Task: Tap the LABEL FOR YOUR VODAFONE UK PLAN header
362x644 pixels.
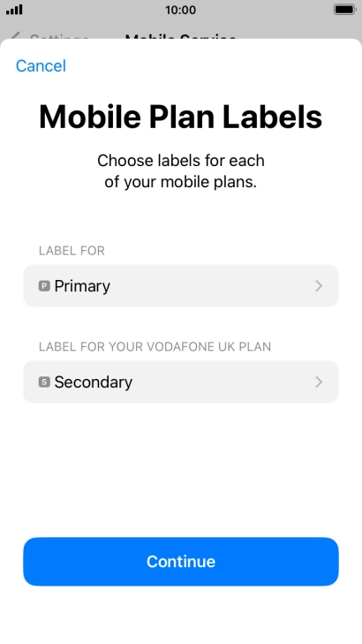Action: (x=155, y=346)
